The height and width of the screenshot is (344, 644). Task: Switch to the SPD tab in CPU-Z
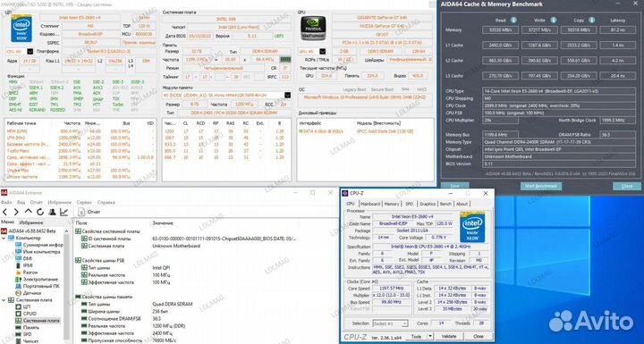pyautogui.click(x=410, y=204)
